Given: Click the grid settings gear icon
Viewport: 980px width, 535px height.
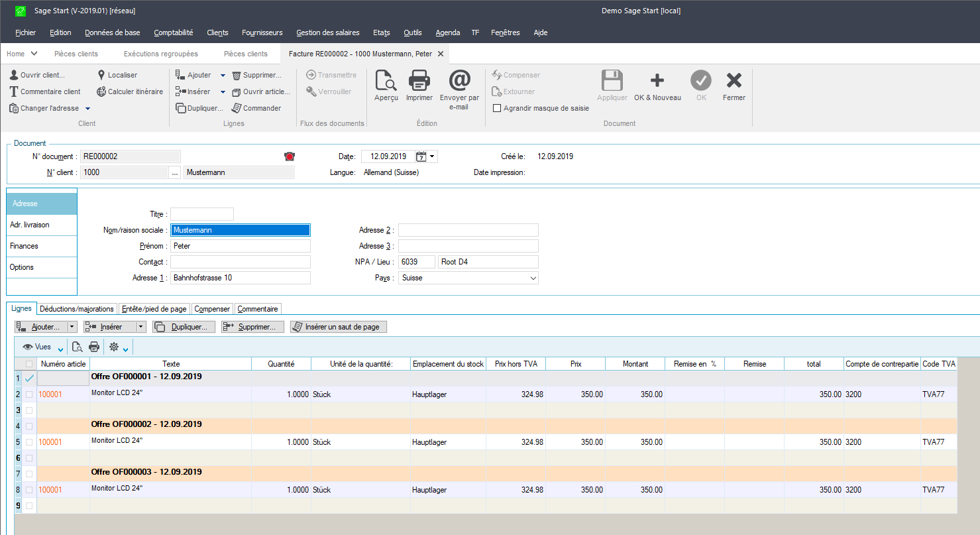Looking at the screenshot, I should [x=114, y=347].
